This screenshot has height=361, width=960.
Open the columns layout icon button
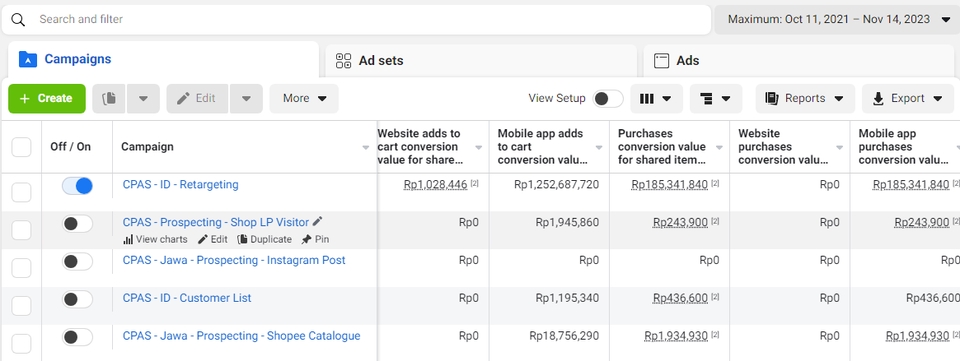(656, 99)
